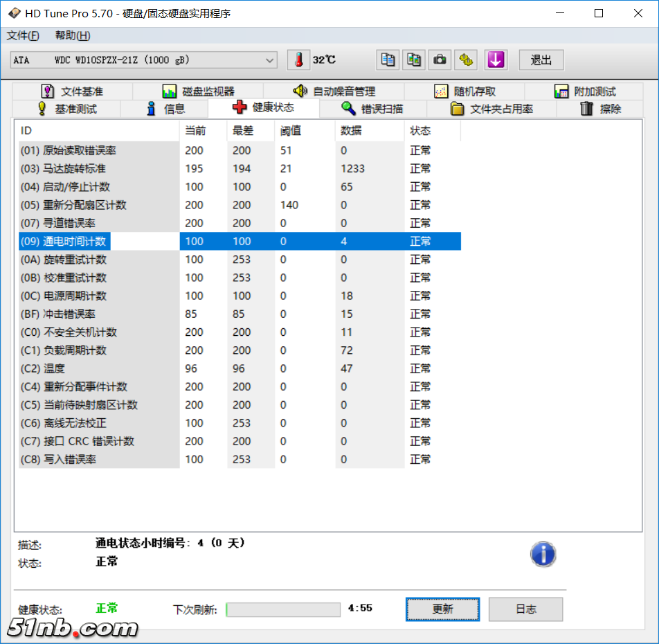
Task: Click the 下次刷新 progress bar
Action: pyautogui.click(x=283, y=609)
